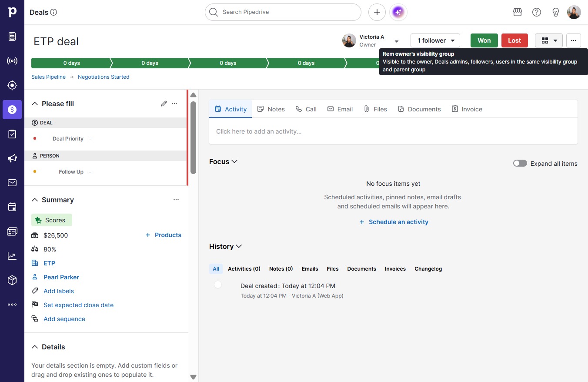Click the three-dot more actions button beside Lost

click(x=574, y=40)
